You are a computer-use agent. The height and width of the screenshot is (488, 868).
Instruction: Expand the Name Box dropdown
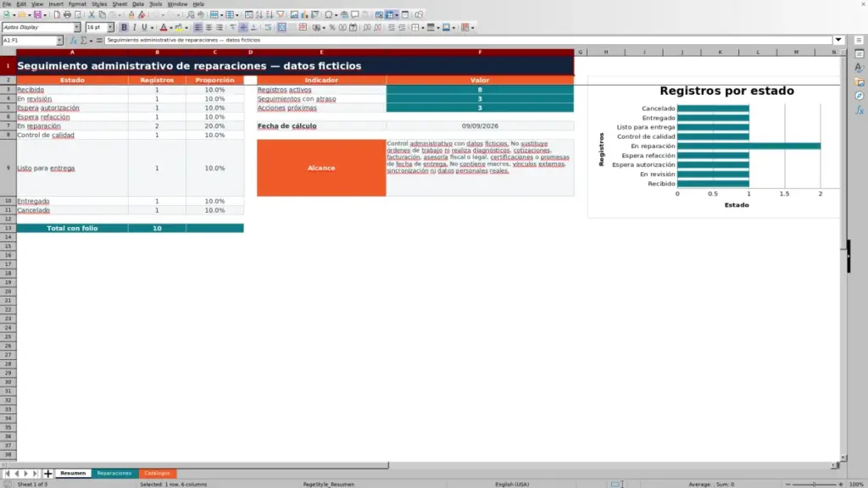[x=60, y=41]
